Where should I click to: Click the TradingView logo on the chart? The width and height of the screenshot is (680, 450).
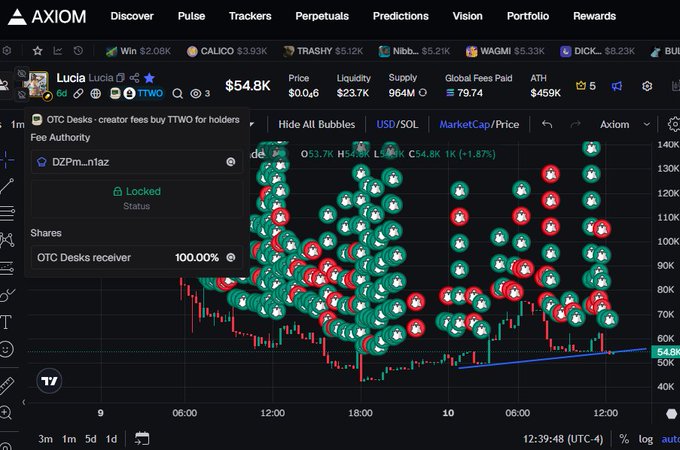tap(49, 381)
